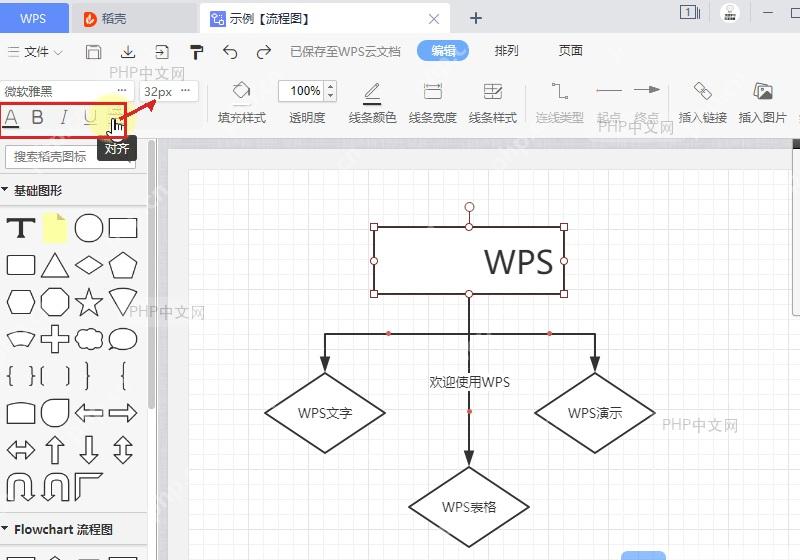Click the 100% transparency input field
This screenshot has width=800, height=560.
coord(303,91)
